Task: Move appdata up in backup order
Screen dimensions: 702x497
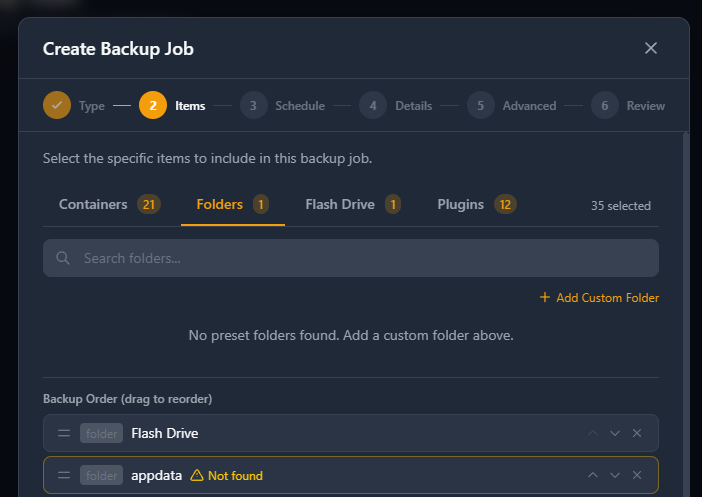Action: pos(593,475)
